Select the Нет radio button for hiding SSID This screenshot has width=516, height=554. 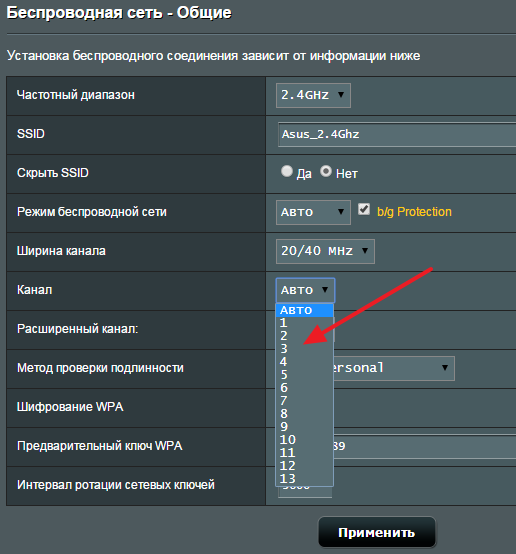click(326, 172)
